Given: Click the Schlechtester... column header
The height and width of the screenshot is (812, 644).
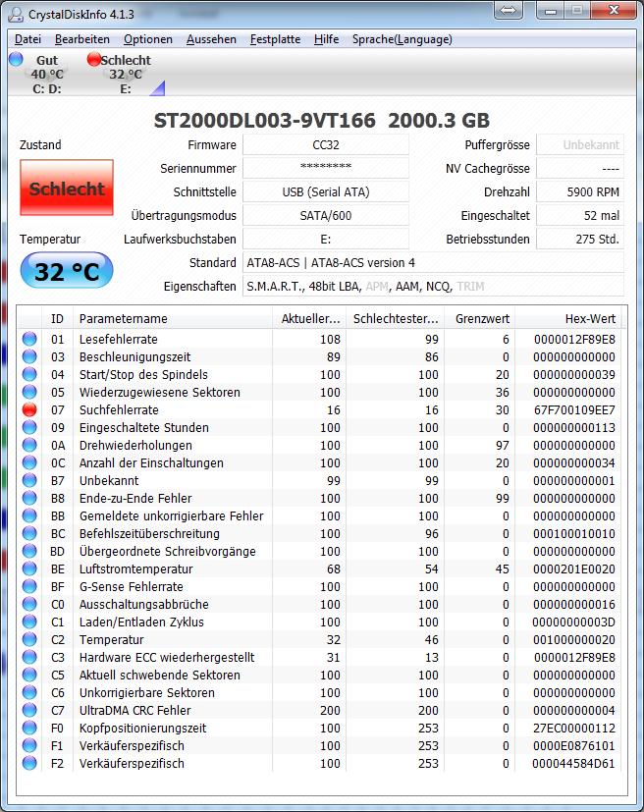Looking at the screenshot, I should tap(395, 318).
